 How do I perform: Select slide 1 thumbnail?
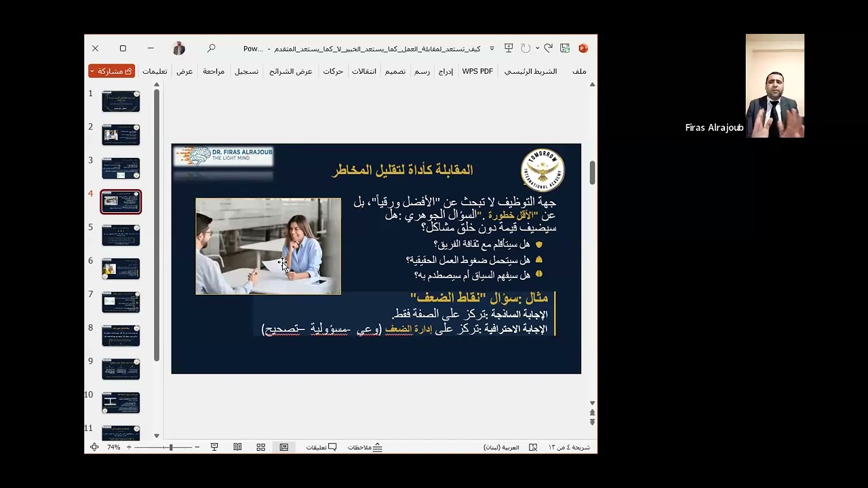click(121, 101)
